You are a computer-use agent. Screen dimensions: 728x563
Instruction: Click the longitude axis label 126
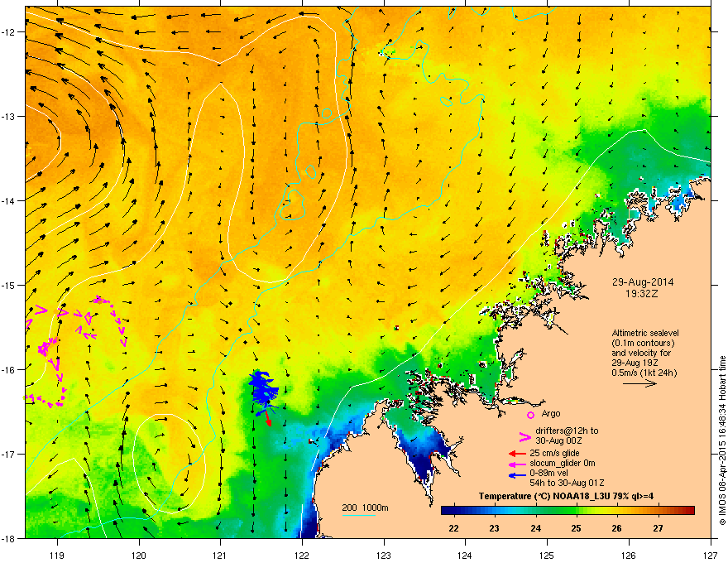[629, 555]
